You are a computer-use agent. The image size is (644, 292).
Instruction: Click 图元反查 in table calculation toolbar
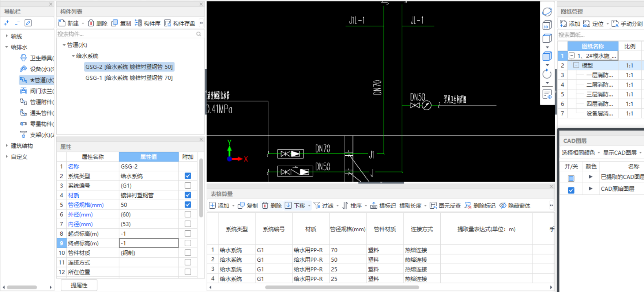coord(445,206)
